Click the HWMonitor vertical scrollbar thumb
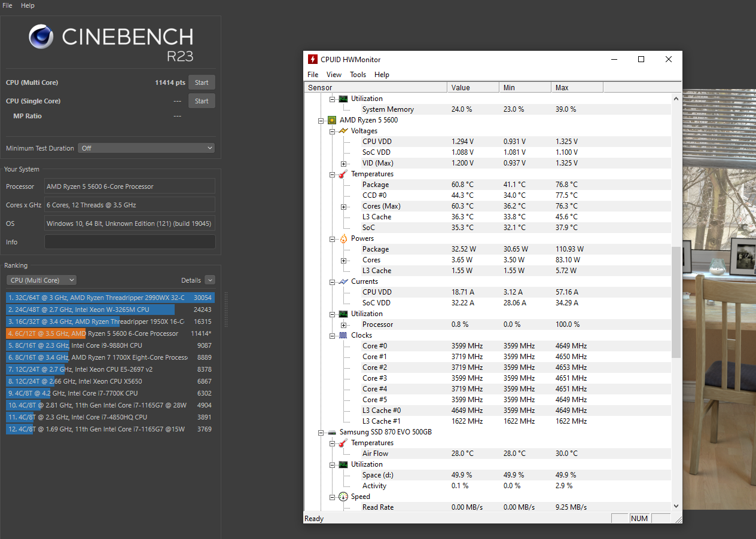This screenshot has width=756, height=539. [x=676, y=302]
